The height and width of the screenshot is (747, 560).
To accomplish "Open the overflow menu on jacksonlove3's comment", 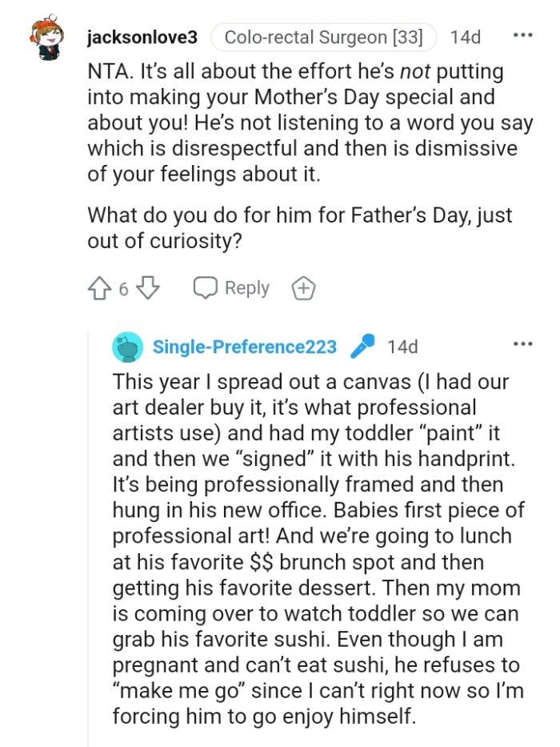I will point(523,34).
